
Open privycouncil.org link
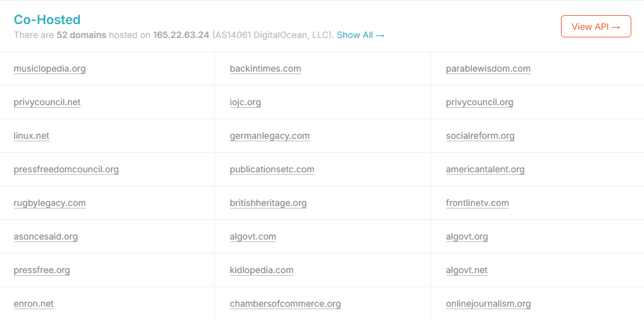[479, 102]
